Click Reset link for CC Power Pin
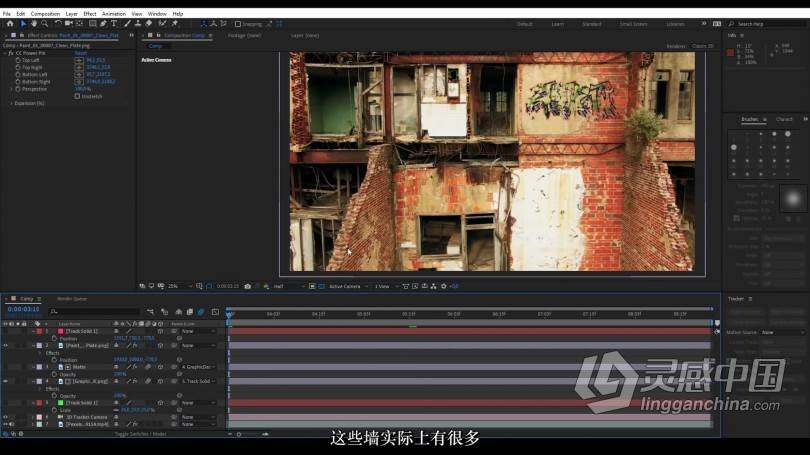This screenshot has height=455, width=810. 80,53
